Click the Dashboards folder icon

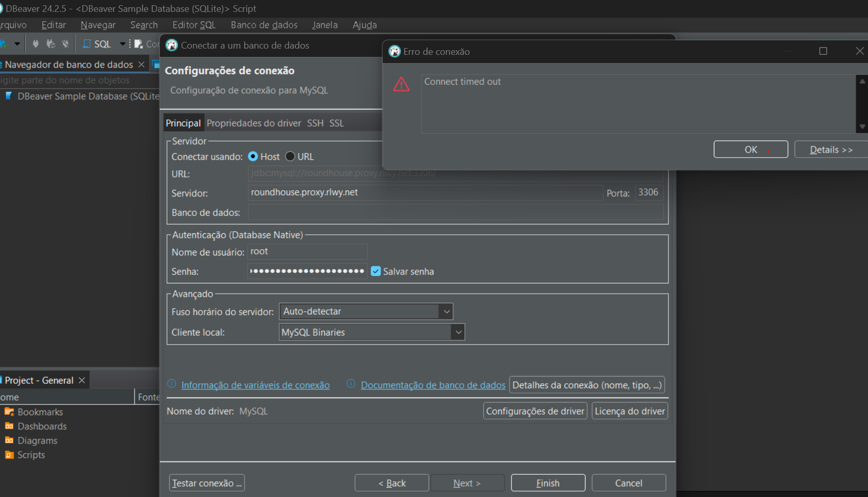click(9, 426)
